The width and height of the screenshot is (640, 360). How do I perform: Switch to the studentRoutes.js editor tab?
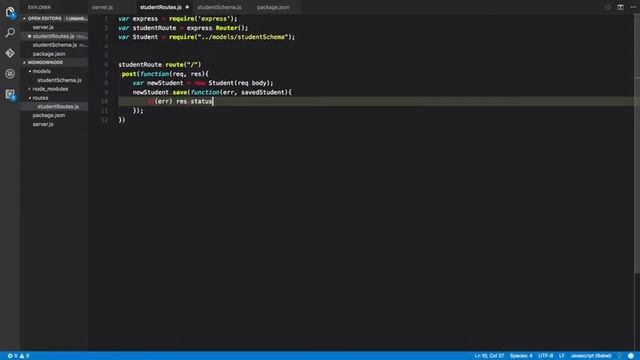click(160, 7)
